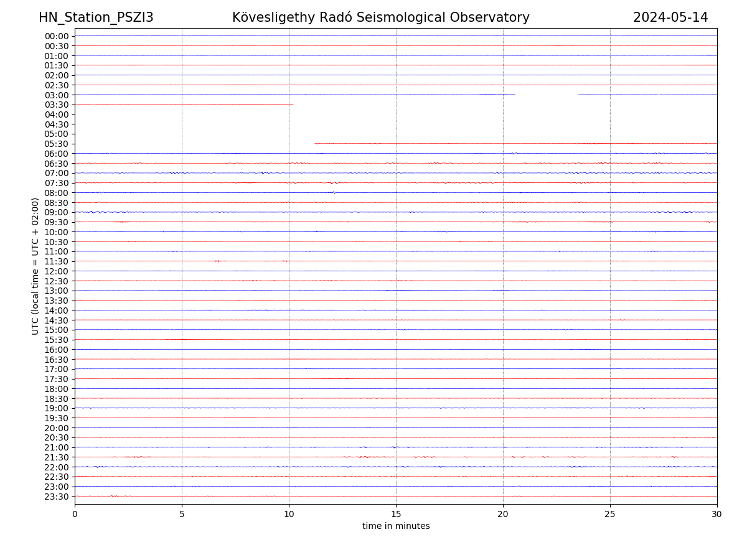Click the UTC local time y-axis label
This screenshot has height=560, width=747.
tap(35, 266)
